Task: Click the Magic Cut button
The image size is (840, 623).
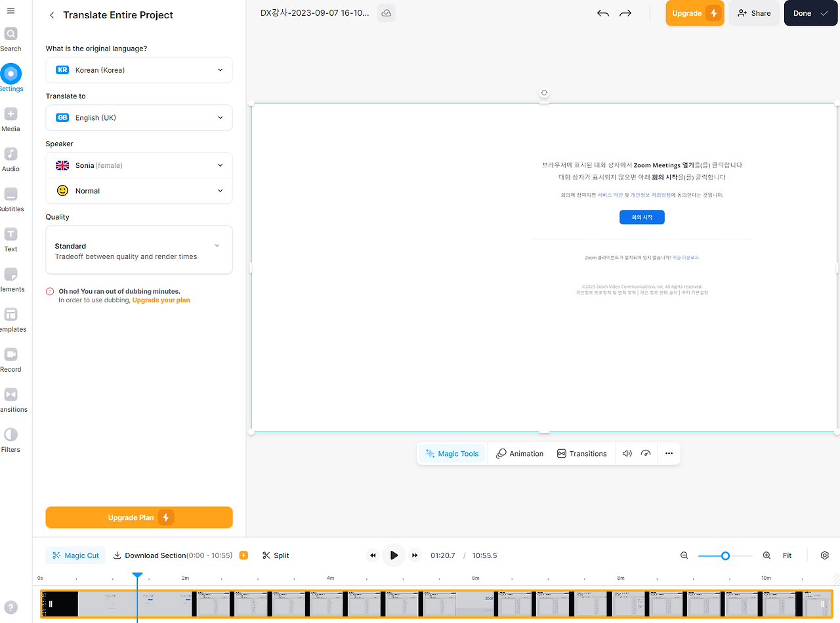Action: coord(75,555)
